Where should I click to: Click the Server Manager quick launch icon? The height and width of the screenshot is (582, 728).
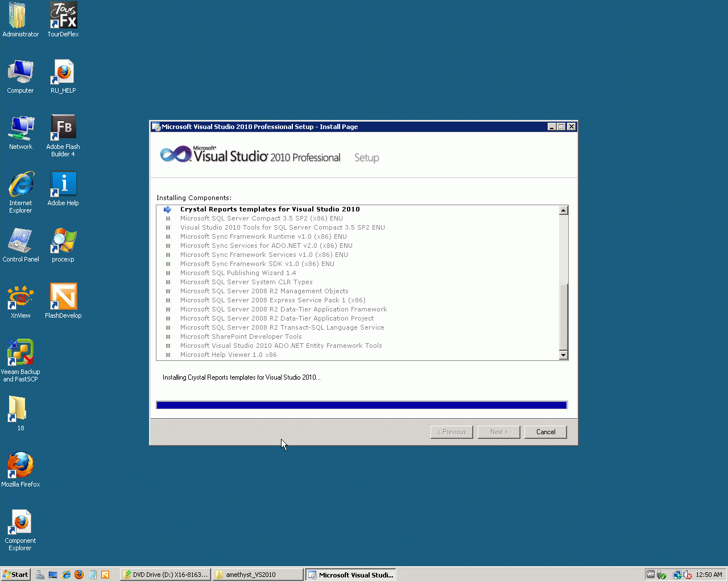click(40, 575)
